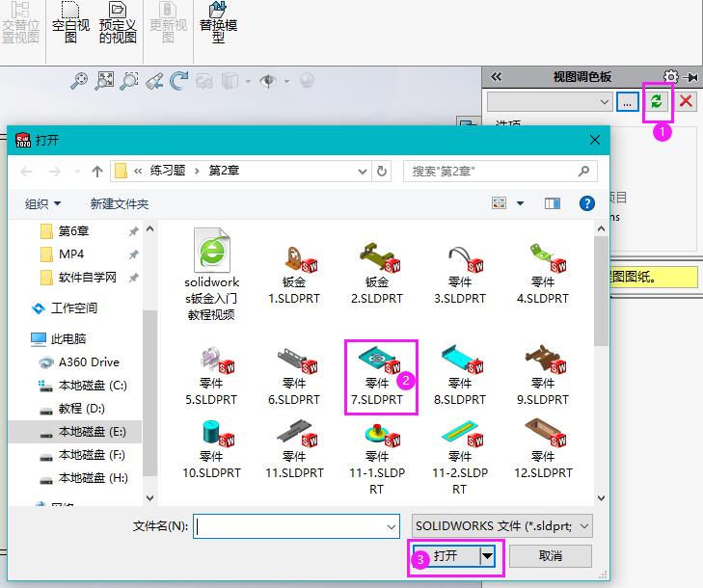Expand the Open button's split arrow

(x=487, y=556)
